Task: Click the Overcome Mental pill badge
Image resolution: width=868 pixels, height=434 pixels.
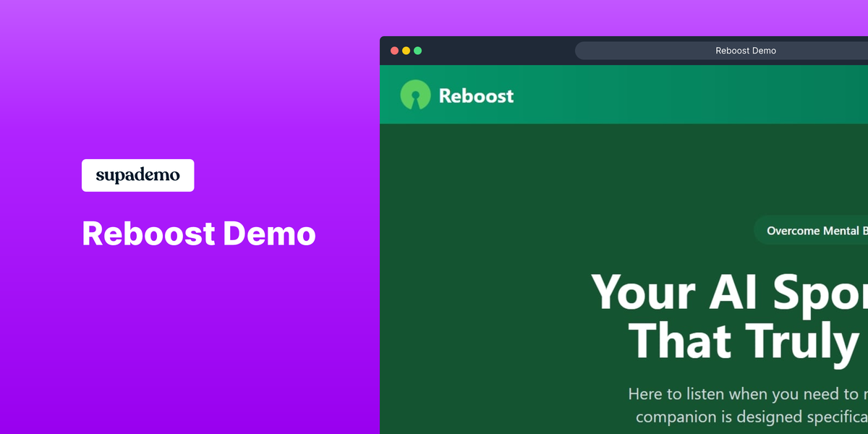Action: coord(811,231)
